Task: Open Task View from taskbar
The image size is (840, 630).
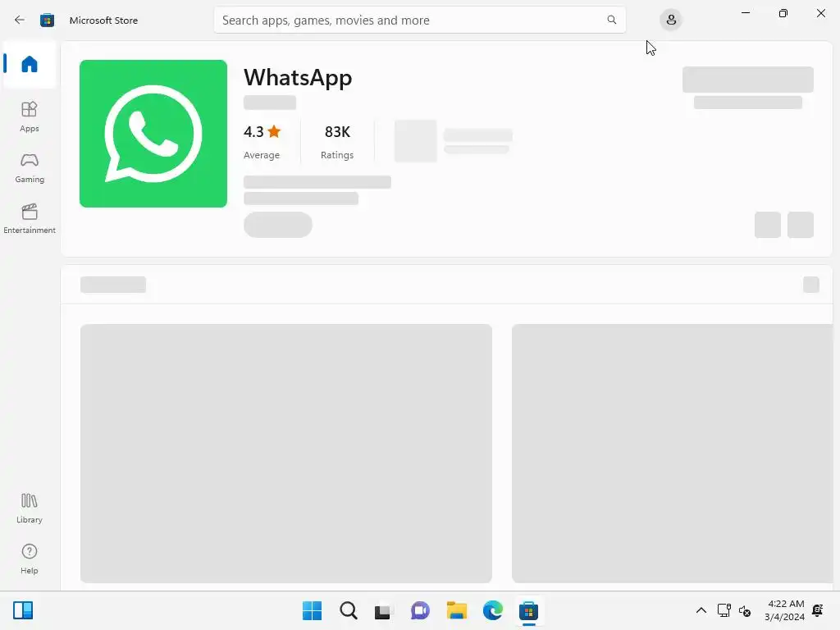Action: point(384,610)
